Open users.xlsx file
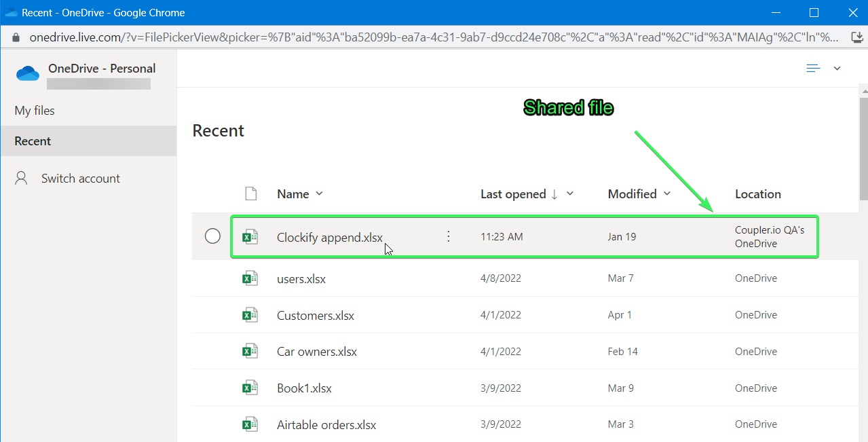The image size is (868, 442). pos(301,279)
